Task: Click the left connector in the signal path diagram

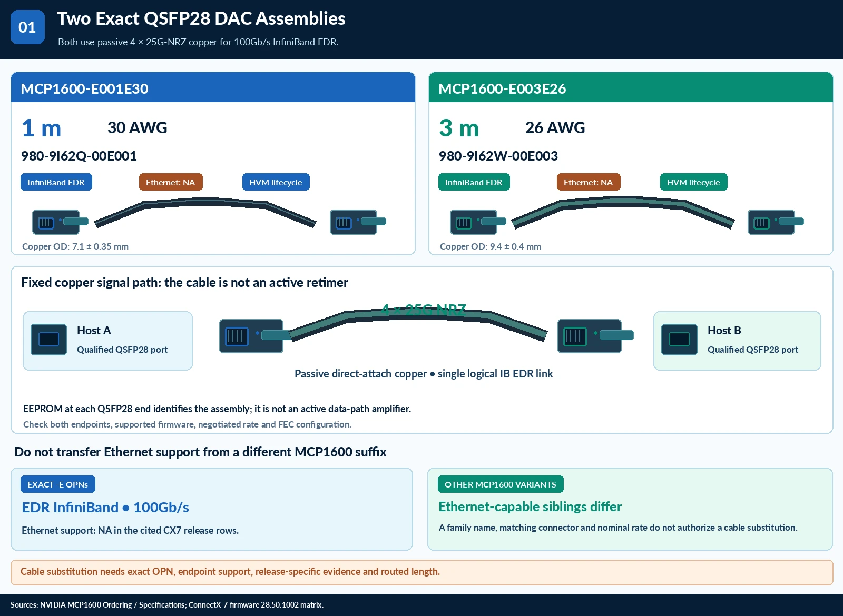Action: (255, 336)
